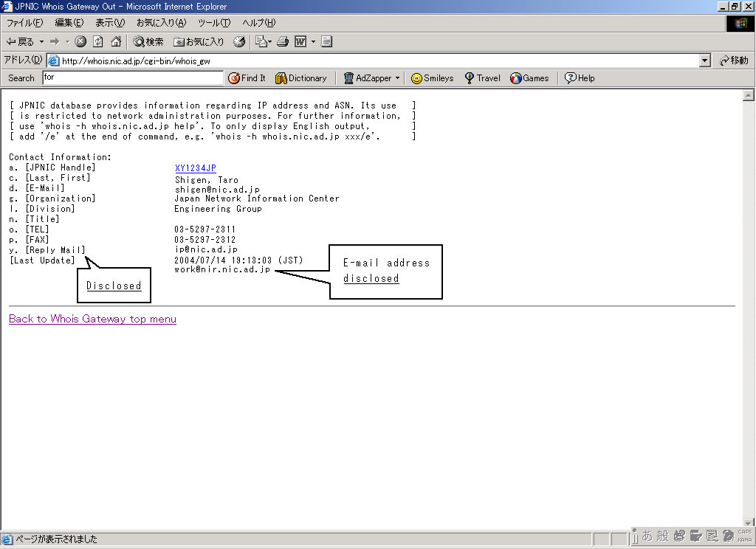Viewport: 756px width, 549px height.
Task: Open the Favorites (お気に入り) toolbar button
Action: click(199, 42)
